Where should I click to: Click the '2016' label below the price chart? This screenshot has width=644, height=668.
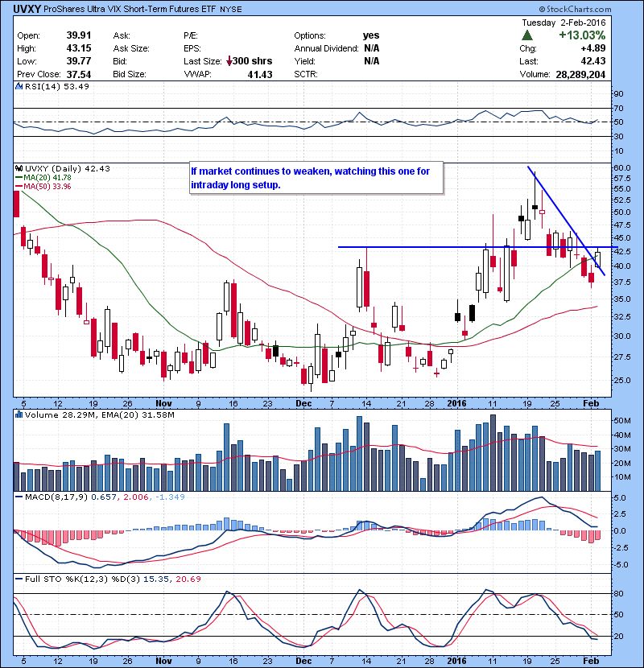(457, 403)
